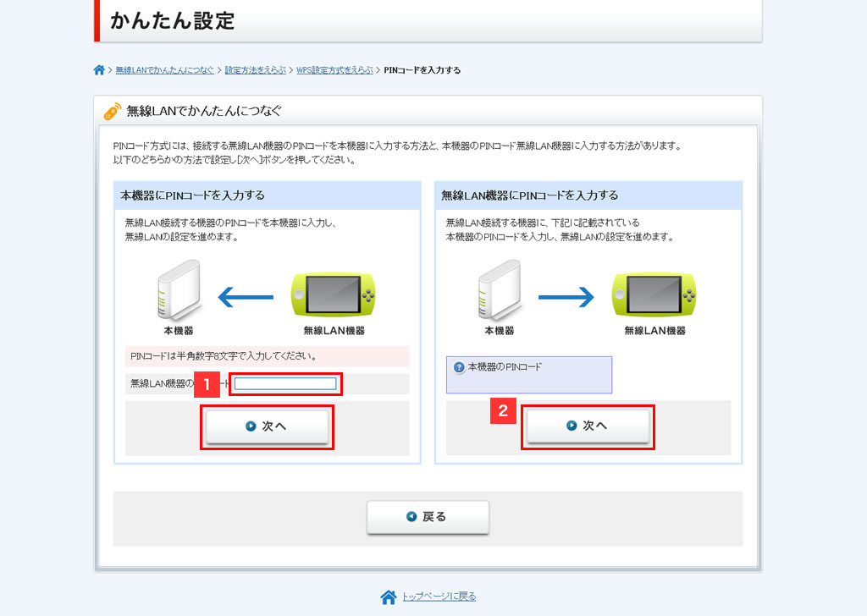Click the PINコードは半角数字8文字 notice text

click(x=224, y=356)
